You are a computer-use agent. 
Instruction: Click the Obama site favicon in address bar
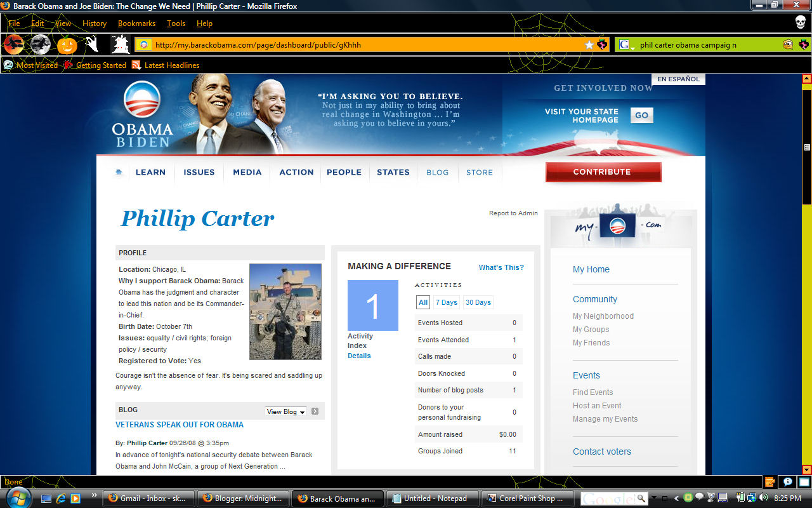pos(144,45)
